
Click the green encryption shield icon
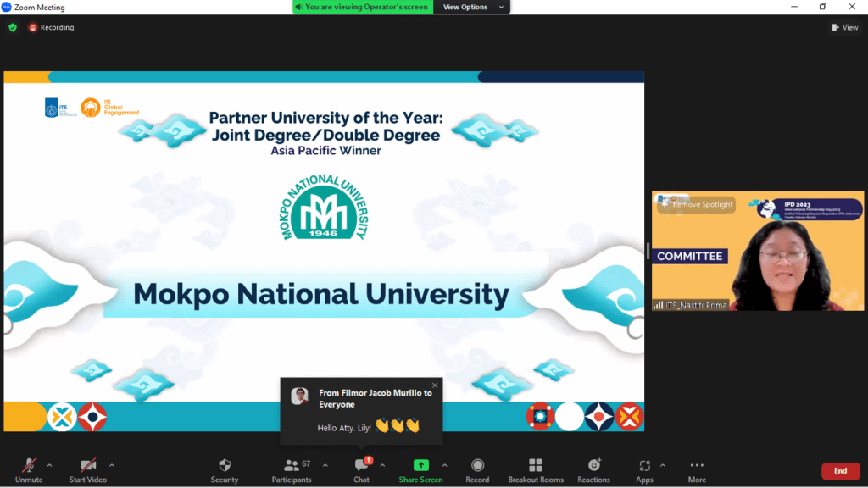(13, 27)
